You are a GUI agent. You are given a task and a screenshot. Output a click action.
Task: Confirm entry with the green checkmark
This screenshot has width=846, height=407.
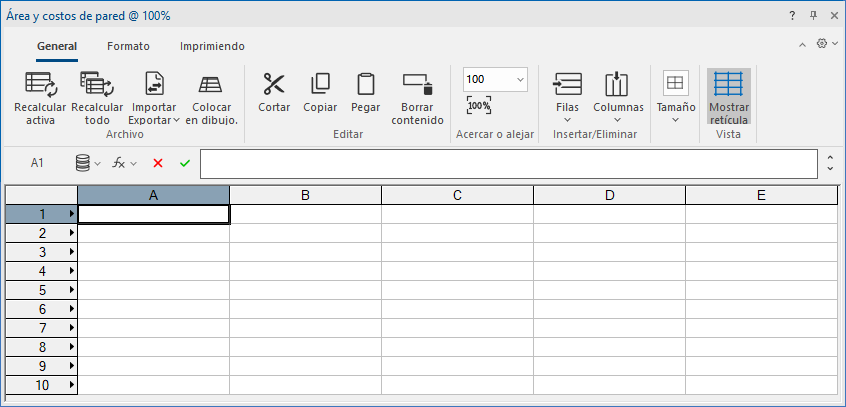point(185,163)
